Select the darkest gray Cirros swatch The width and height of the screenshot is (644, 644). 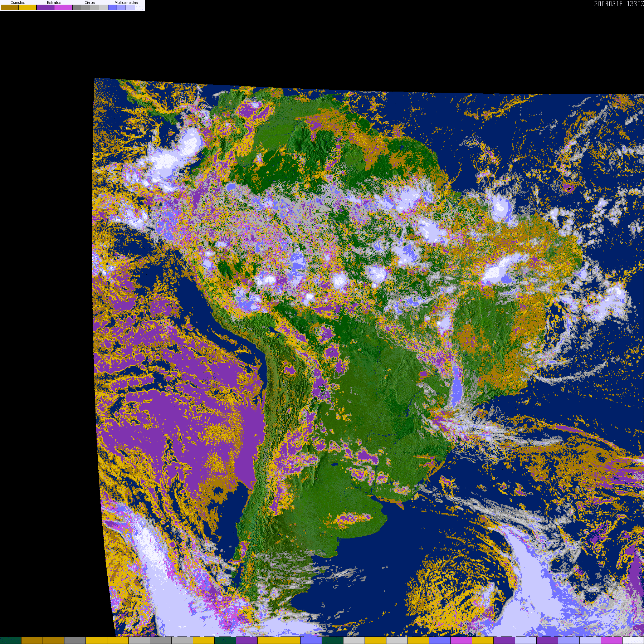pos(77,7)
